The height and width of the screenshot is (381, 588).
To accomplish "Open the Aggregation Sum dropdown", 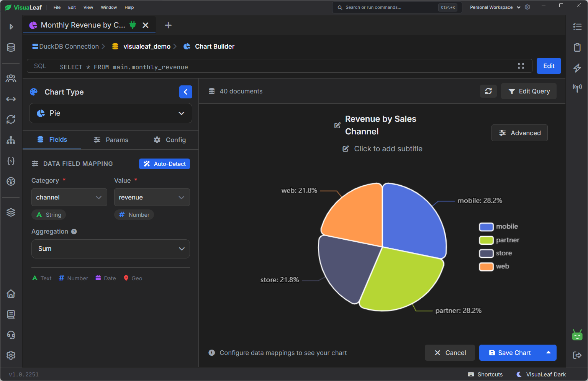I will point(111,249).
